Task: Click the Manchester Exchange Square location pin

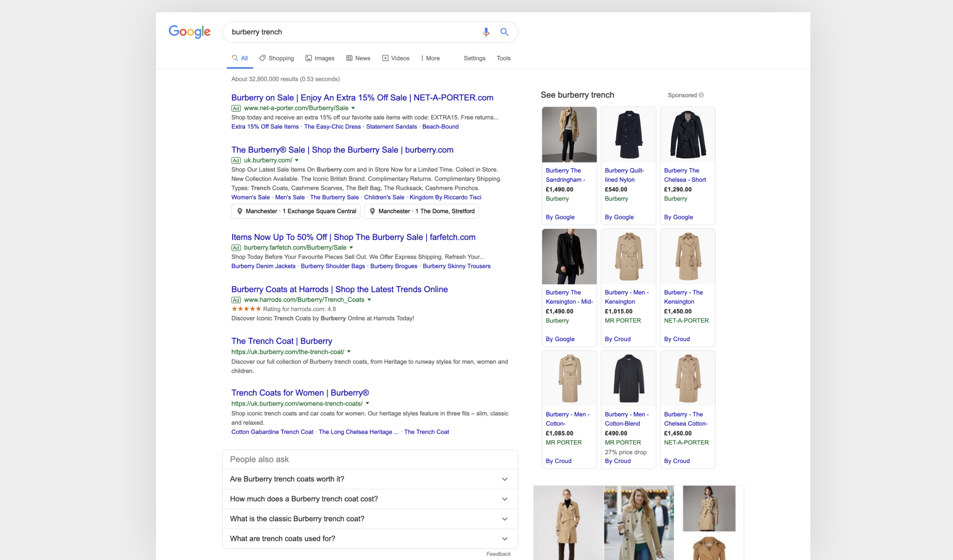Action: pos(240,211)
